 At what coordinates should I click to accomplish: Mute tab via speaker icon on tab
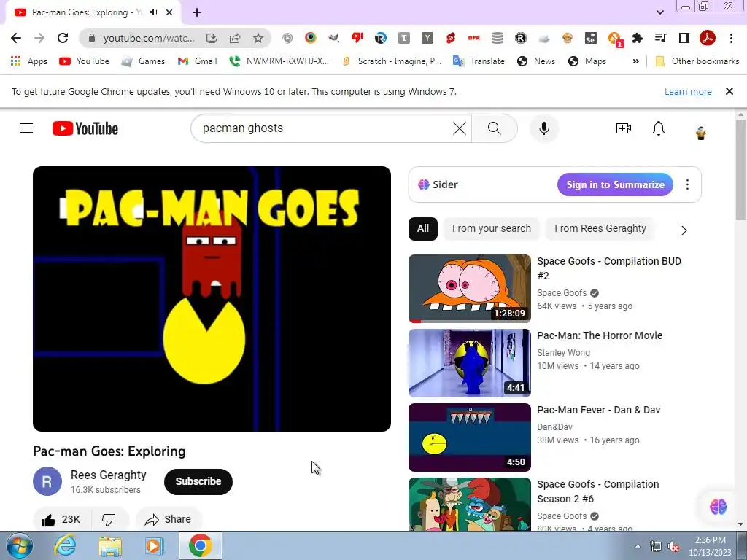(x=153, y=12)
